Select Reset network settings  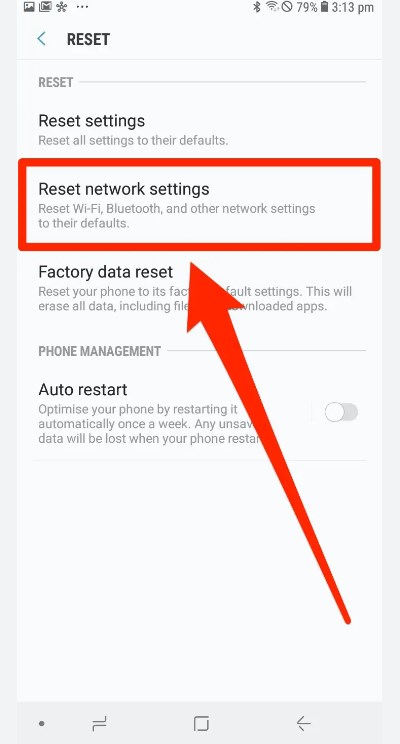point(199,205)
